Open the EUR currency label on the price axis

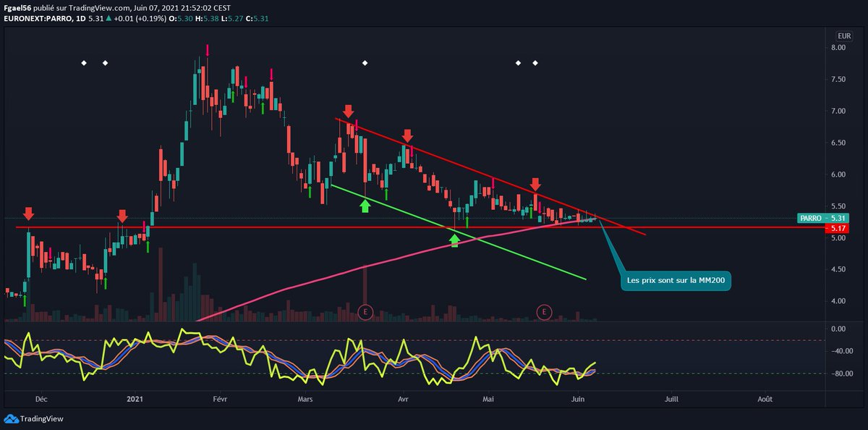click(843, 35)
